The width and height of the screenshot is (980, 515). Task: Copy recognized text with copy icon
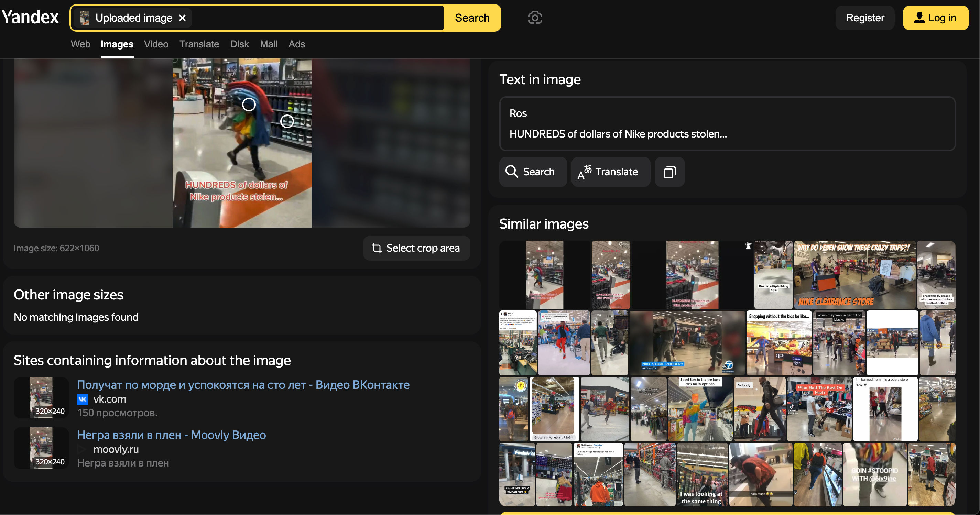pos(669,172)
